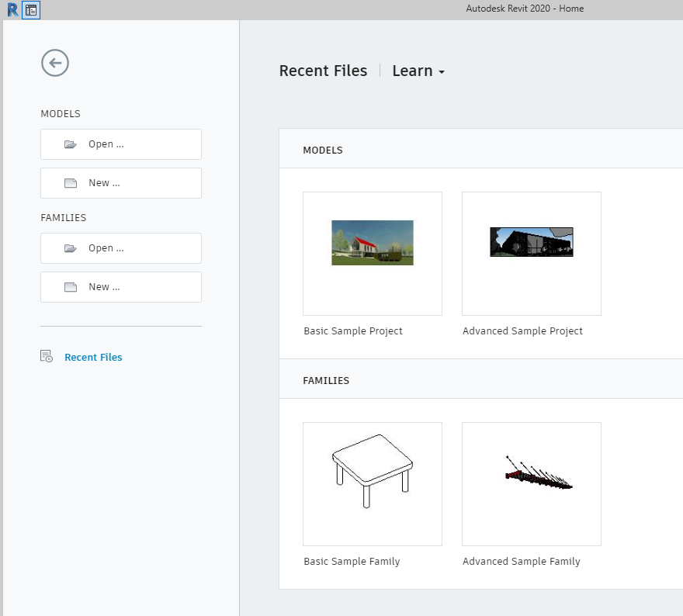The image size is (683, 616).
Task: Open the Advanced Sample Family thumbnail
Action: point(532,483)
